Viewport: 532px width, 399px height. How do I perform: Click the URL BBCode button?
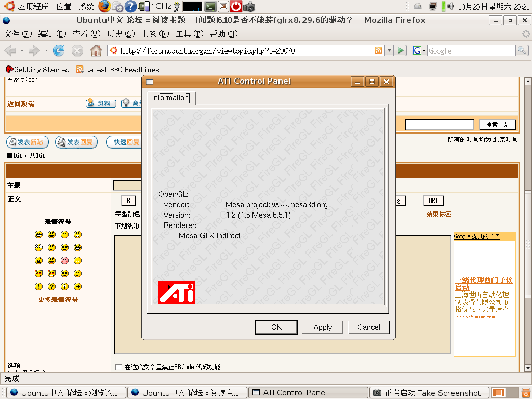click(x=434, y=201)
